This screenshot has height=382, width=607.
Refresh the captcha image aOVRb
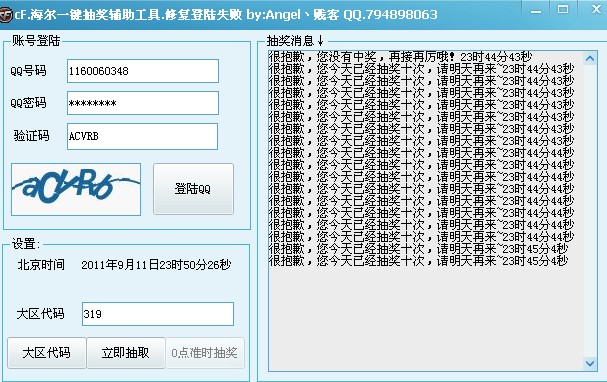click(x=76, y=189)
